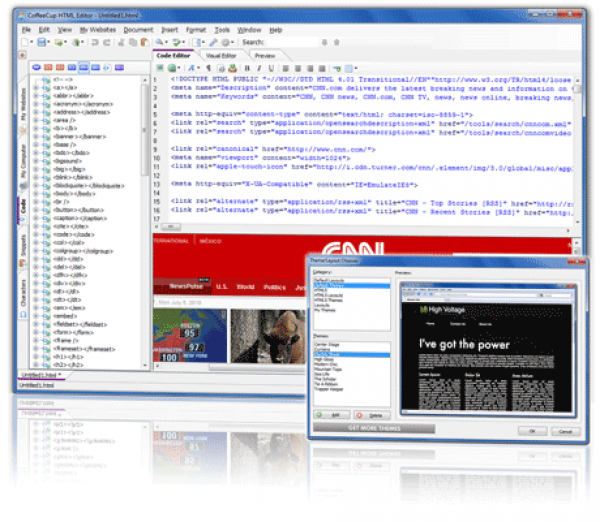Open the Format menu
The height and width of the screenshot is (522, 600).
click(196, 30)
